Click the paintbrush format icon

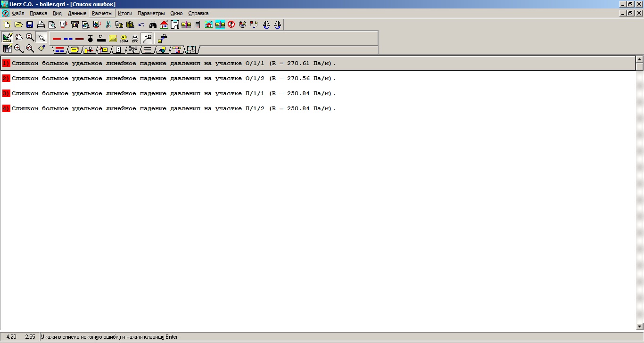coord(41,49)
